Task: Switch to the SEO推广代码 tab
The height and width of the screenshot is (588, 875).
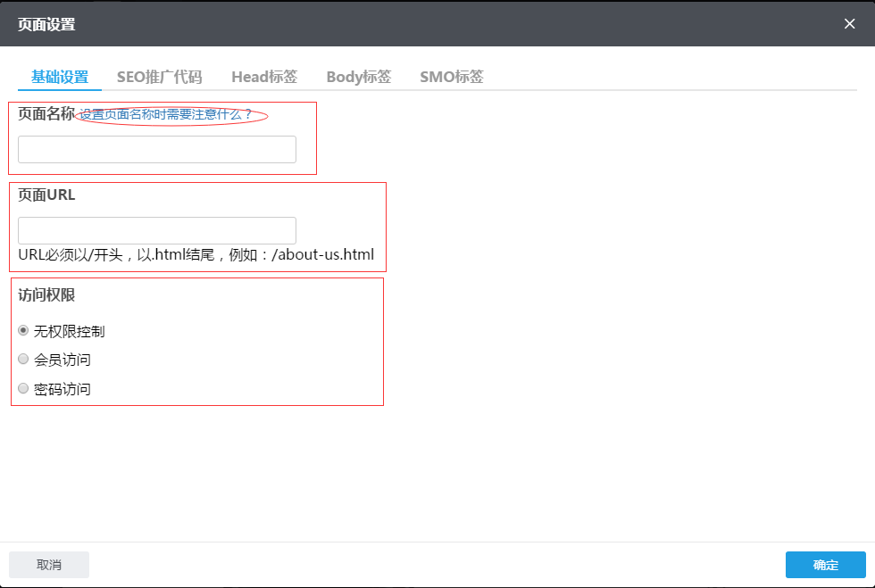Action: pyautogui.click(x=159, y=77)
